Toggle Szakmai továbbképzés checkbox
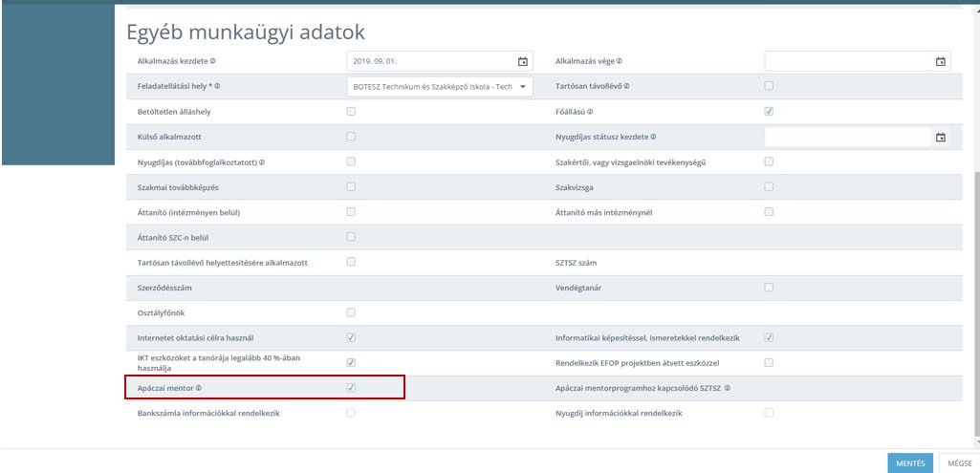This screenshot has width=980, height=473. tap(351, 186)
